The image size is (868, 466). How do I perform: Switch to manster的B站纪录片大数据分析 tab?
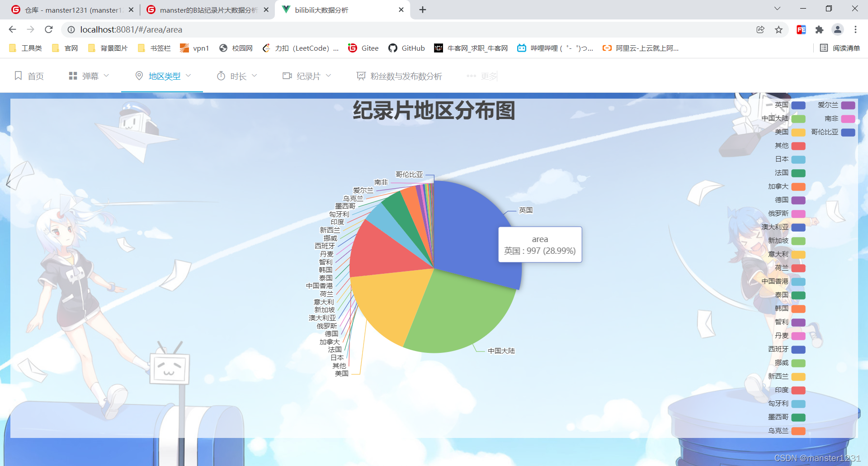pos(208,10)
